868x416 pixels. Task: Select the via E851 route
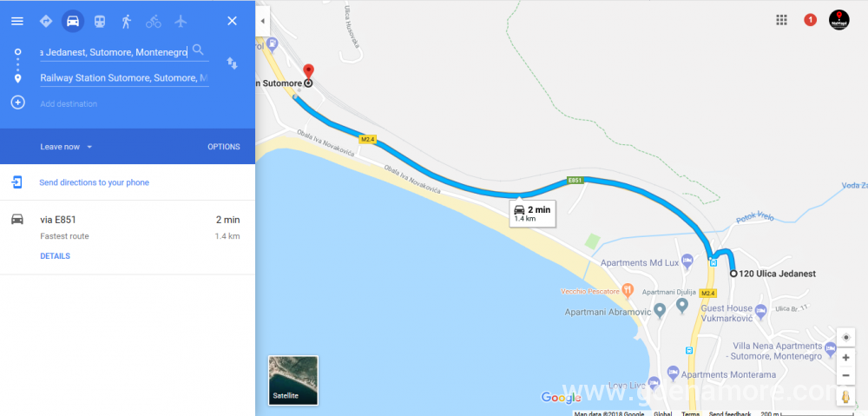click(x=128, y=237)
